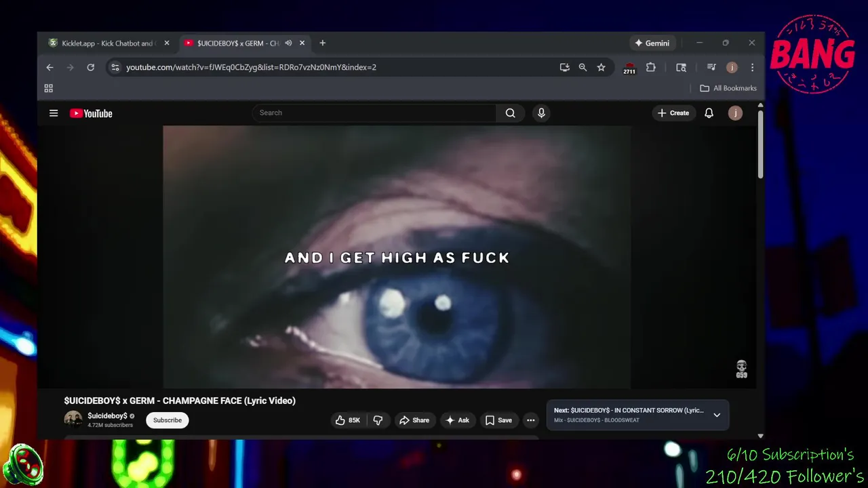Open Chrome three-dot menu
Viewport: 868px width, 488px height.
(x=752, y=67)
